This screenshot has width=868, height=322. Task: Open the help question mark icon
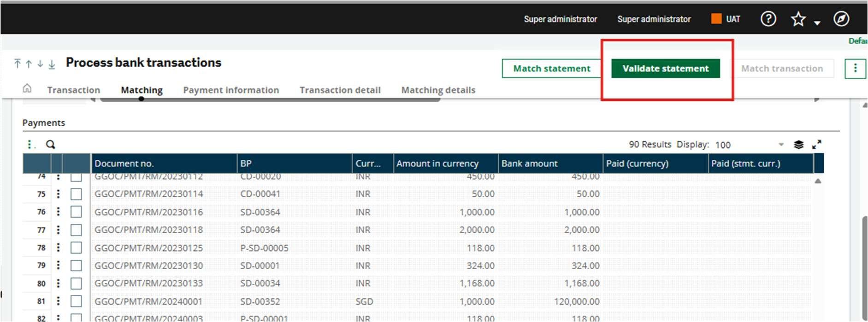tap(768, 19)
